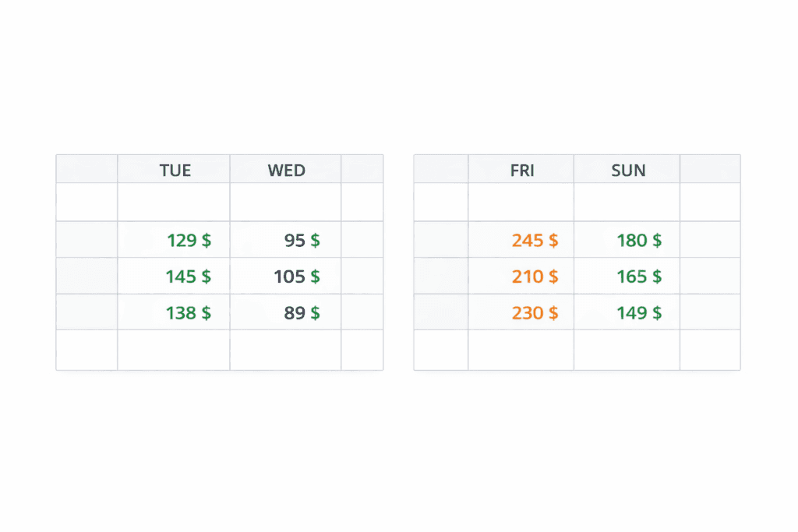Click the orange 210 $ price
Screen dimensions: 798x532
pos(535,277)
